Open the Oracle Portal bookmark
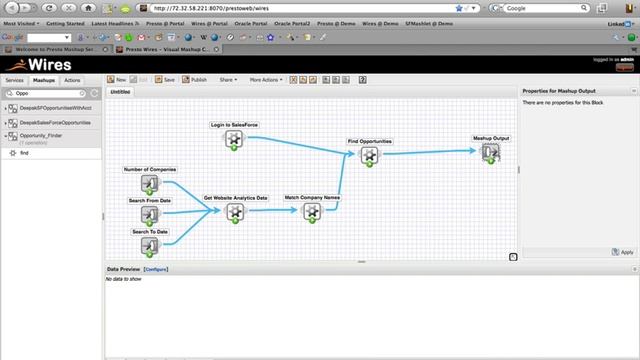 (251, 24)
